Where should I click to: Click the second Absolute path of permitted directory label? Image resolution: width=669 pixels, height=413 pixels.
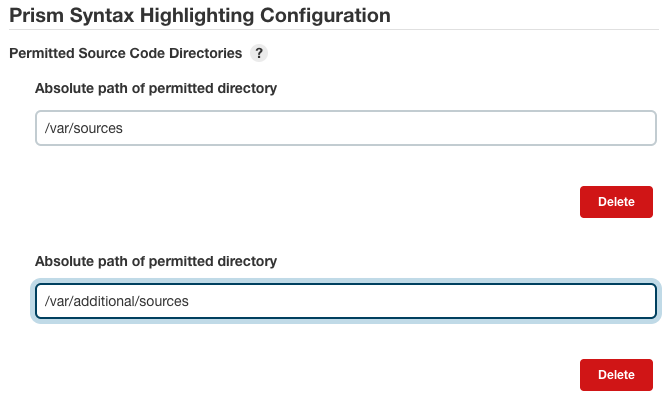(156, 261)
